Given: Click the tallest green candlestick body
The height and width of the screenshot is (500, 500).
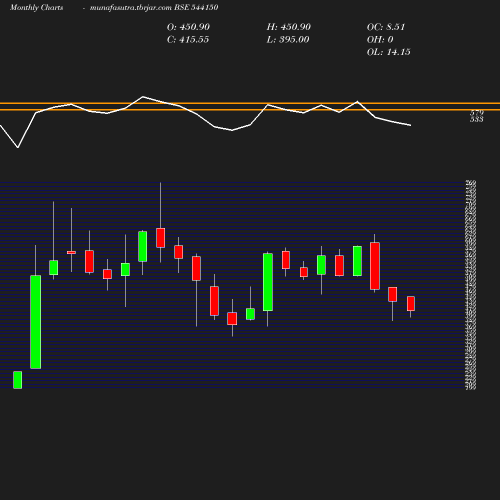Looking at the screenshot, I should 36,322.
